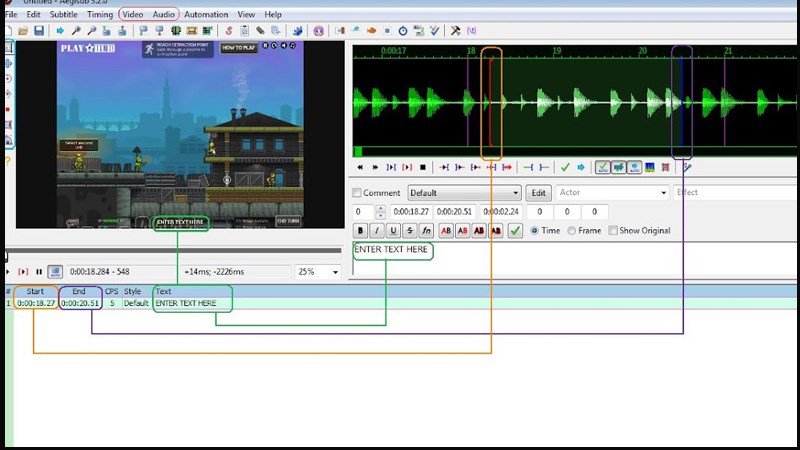Select subtitle row with ENTER TEXT HERE
This screenshot has height=450, width=800.
coord(186,303)
